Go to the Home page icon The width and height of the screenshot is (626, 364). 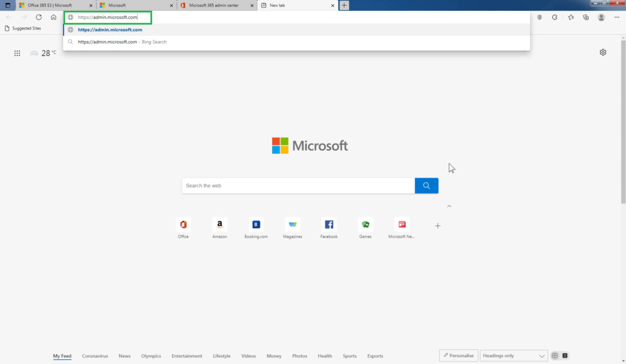(54, 17)
